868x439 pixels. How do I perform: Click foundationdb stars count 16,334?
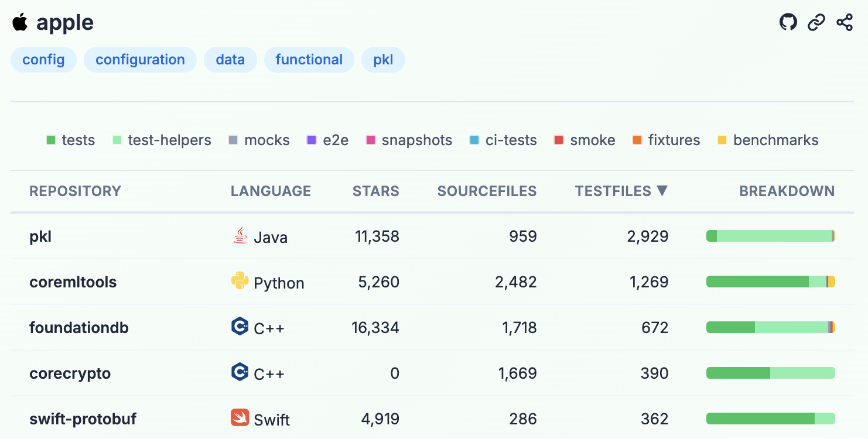point(375,328)
